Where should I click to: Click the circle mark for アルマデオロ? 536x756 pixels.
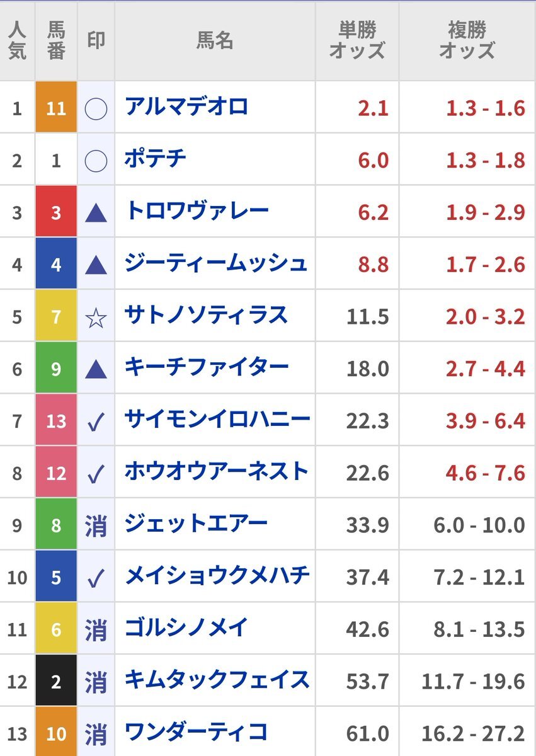[x=96, y=109]
